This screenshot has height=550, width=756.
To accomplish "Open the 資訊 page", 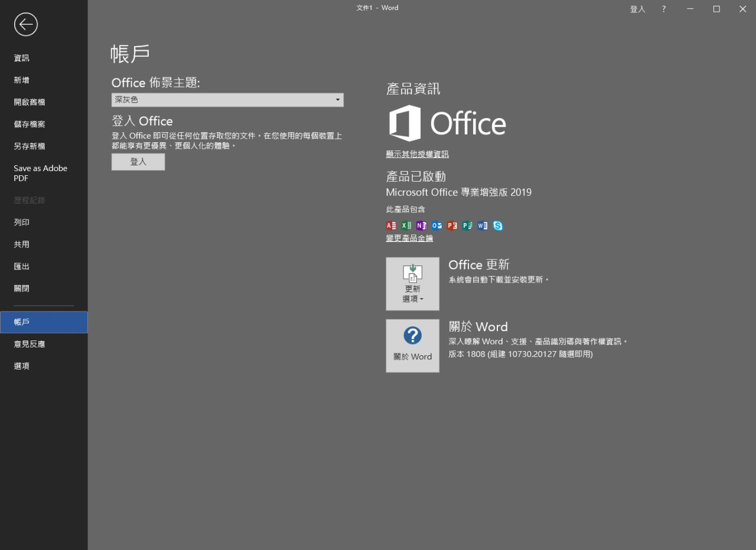I will click(x=44, y=58).
